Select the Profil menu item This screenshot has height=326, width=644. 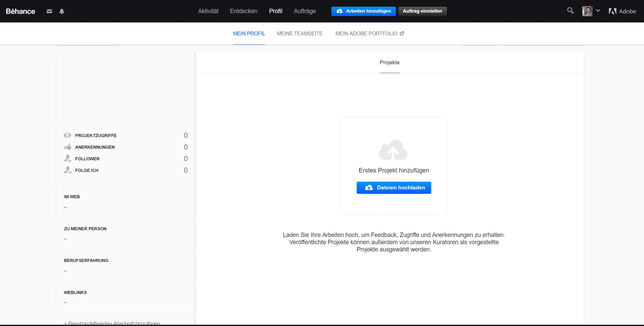[x=275, y=11]
